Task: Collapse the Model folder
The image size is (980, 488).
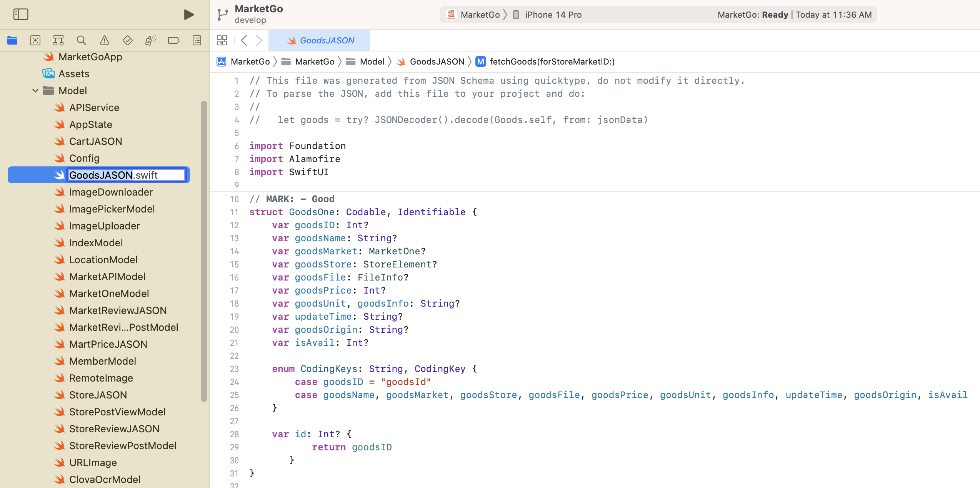Action: 35,91
